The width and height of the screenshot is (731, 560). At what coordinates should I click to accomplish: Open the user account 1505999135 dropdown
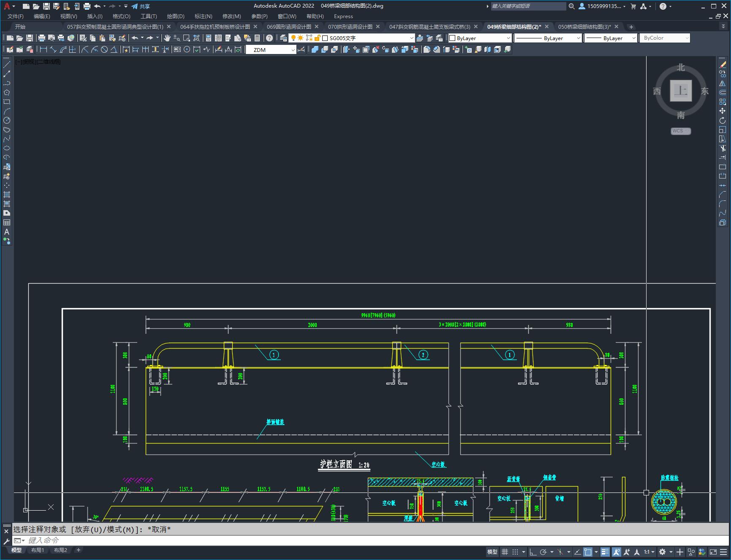tap(603, 6)
